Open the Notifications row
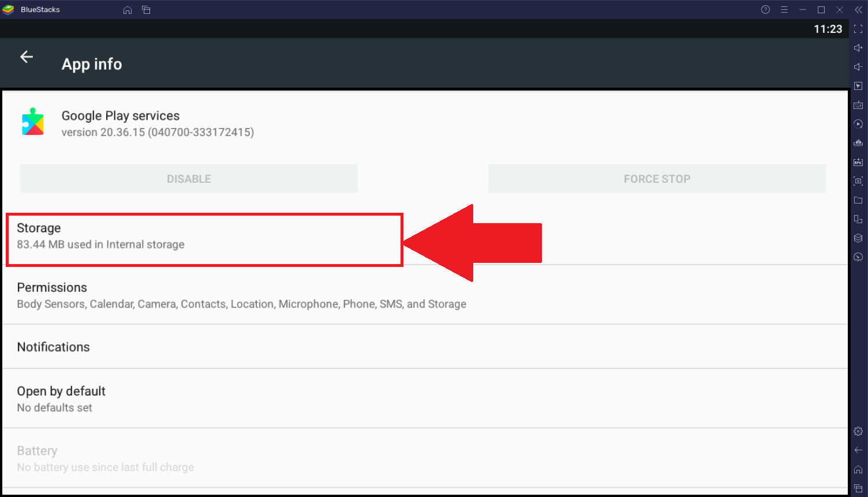Viewport: 868px width, 497px height. pos(425,347)
